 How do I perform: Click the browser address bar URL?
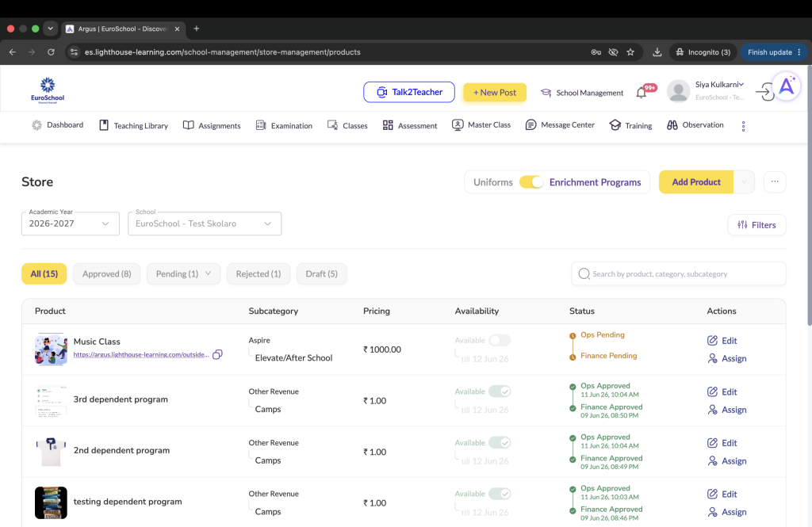(x=223, y=52)
